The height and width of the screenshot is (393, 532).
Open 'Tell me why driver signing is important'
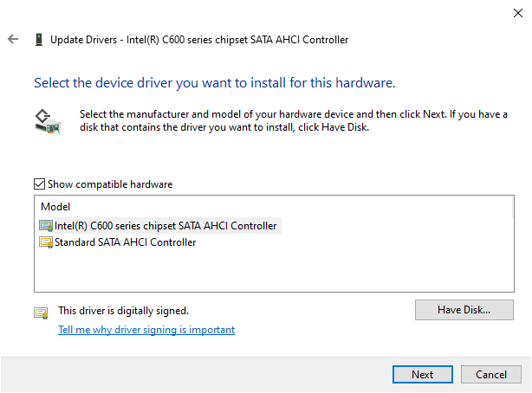point(146,330)
